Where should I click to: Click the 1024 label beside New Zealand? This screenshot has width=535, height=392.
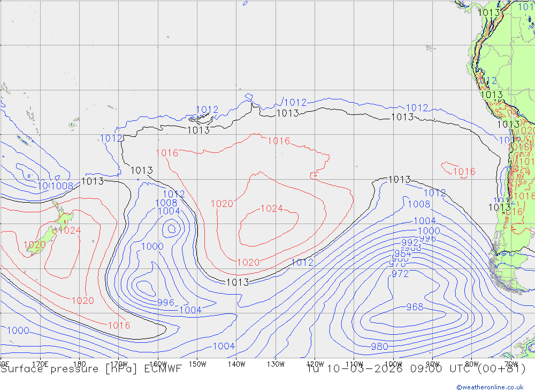[70, 230]
